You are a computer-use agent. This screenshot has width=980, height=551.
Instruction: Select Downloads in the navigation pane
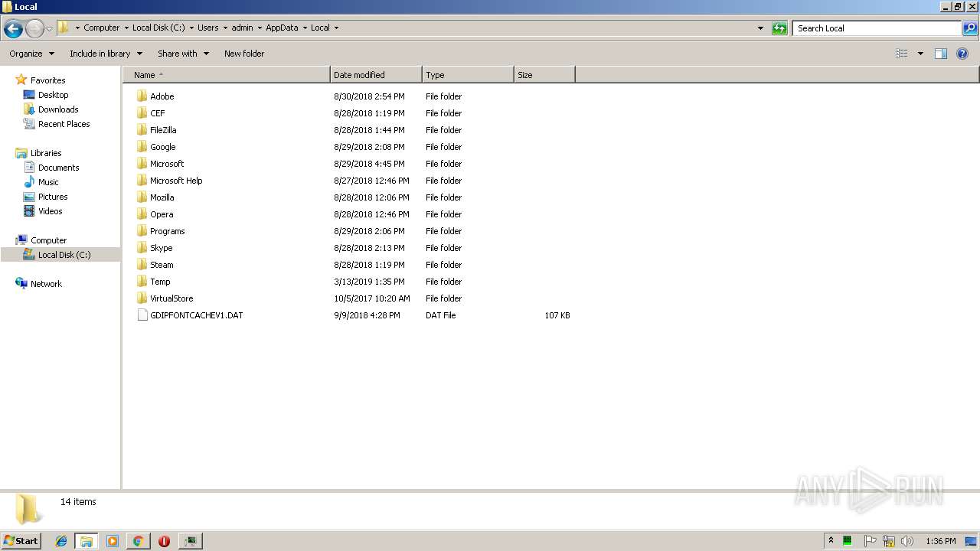58,109
